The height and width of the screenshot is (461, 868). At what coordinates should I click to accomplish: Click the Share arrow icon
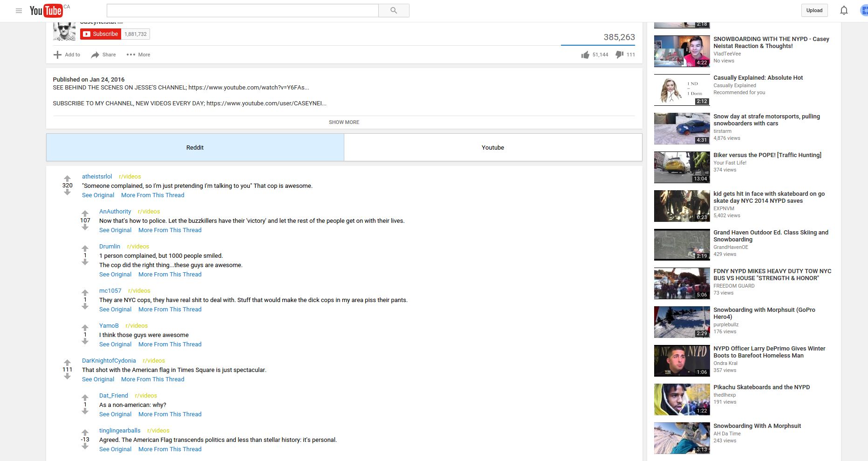coord(95,55)
